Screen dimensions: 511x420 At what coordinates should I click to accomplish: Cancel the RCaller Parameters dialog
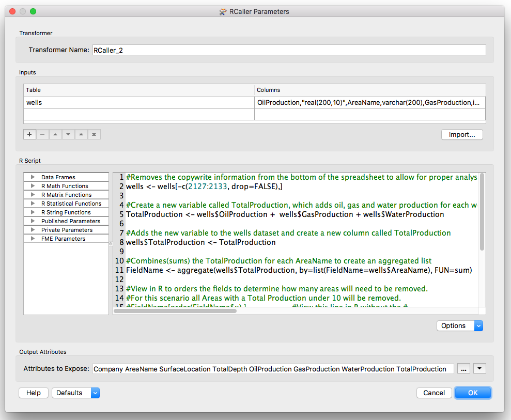(434, 393)
